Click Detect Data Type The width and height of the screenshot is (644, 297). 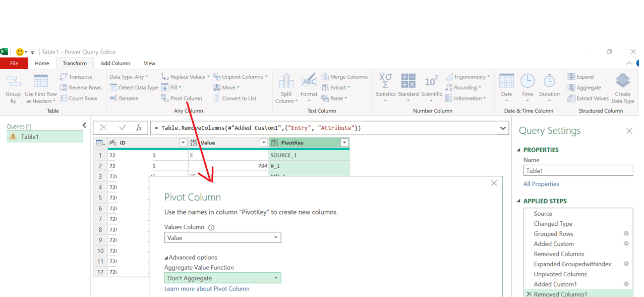pyautogui.click(x=134, y=87)
